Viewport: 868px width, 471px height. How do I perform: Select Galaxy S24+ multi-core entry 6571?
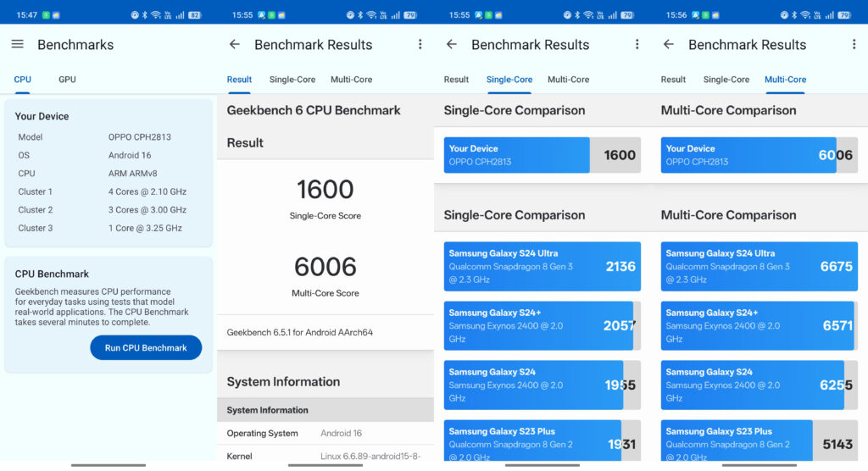coord(759,325)
